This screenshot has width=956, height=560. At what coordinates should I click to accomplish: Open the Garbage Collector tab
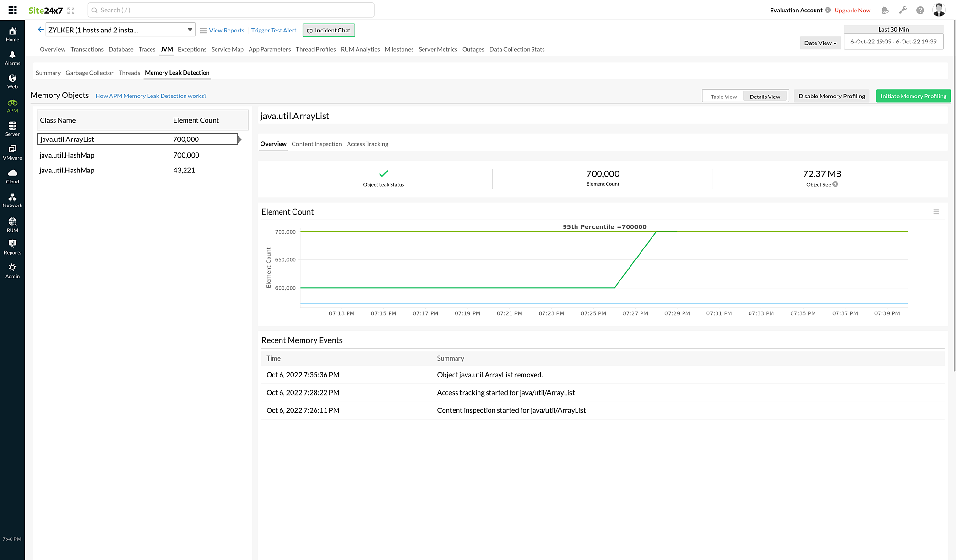89,73
